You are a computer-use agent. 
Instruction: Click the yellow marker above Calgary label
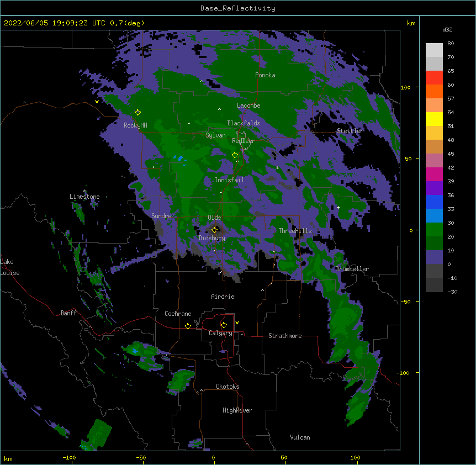pos(224,325)
